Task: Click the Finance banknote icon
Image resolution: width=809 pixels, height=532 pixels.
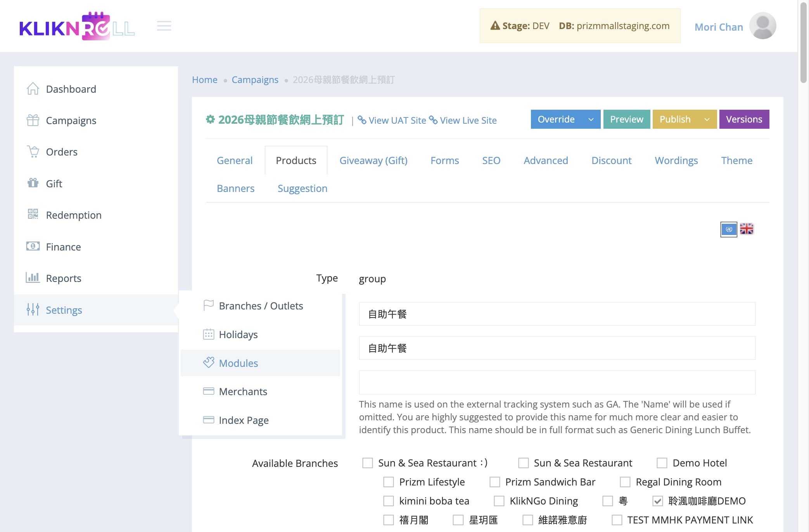Action: click(33, 246)
